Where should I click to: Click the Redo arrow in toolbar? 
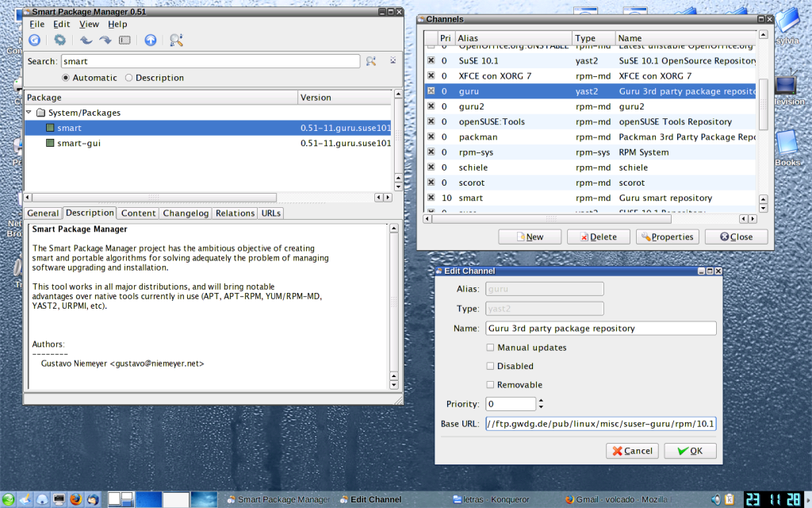[105, 40]
